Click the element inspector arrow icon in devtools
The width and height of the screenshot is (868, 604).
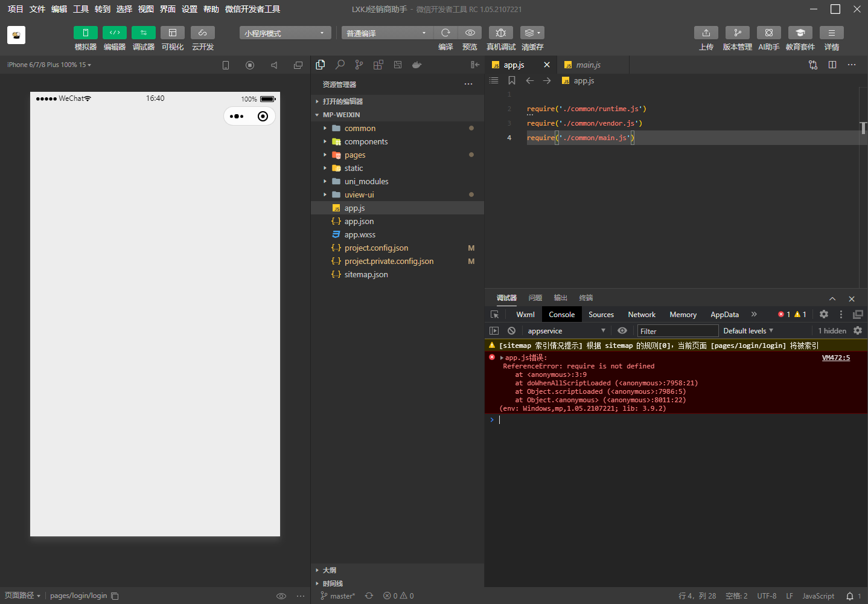pos(495,315)
